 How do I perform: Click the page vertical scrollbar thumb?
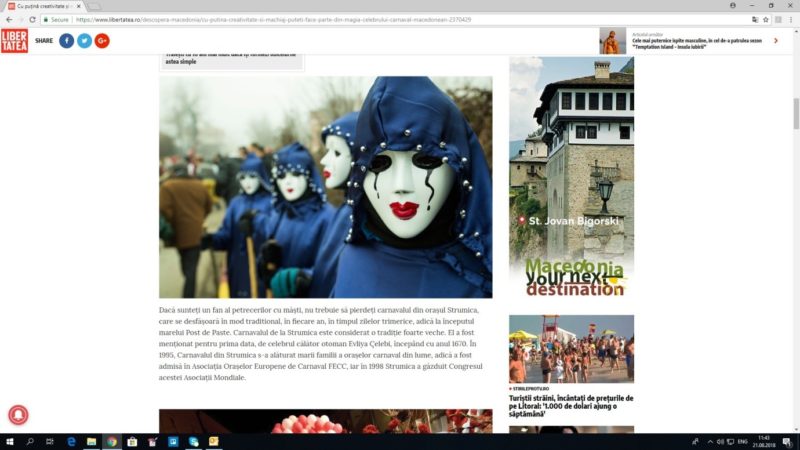point(796,113)
